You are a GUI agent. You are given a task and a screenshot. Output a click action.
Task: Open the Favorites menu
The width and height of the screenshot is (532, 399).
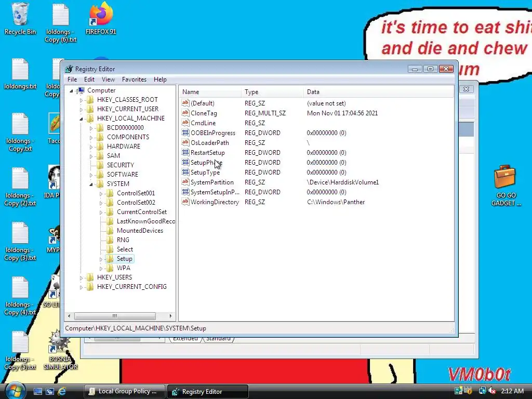click(x=135, y=79)
